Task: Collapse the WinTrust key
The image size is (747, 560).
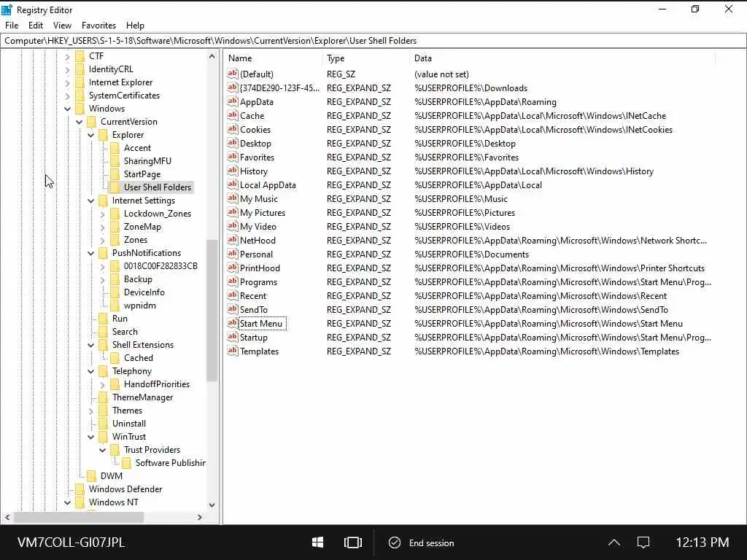Action: coord(91,437)
